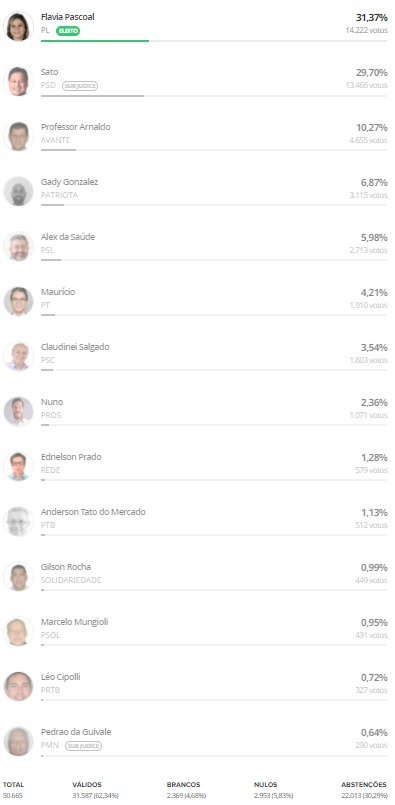Click Sato's SUB JUDICE badge
This screenshot has height=805, width=395.
(x=80, y=86)
